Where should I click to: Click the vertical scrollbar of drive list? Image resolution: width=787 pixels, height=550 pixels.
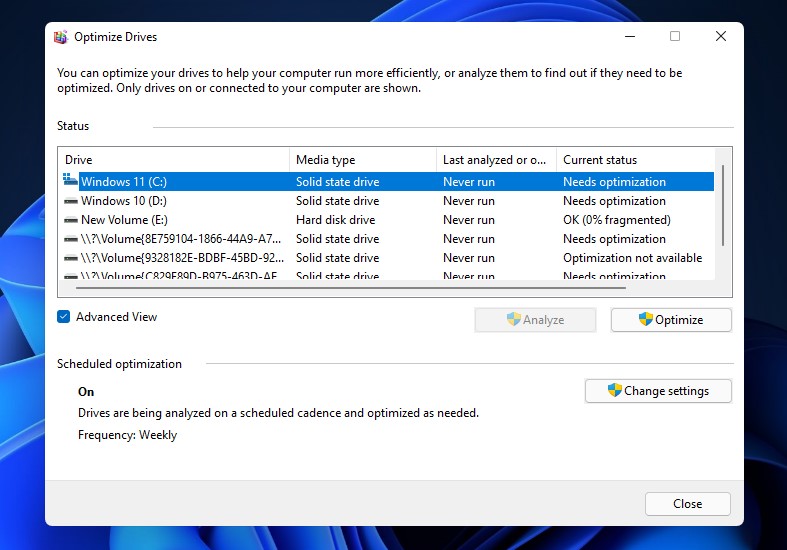(723, 206)
